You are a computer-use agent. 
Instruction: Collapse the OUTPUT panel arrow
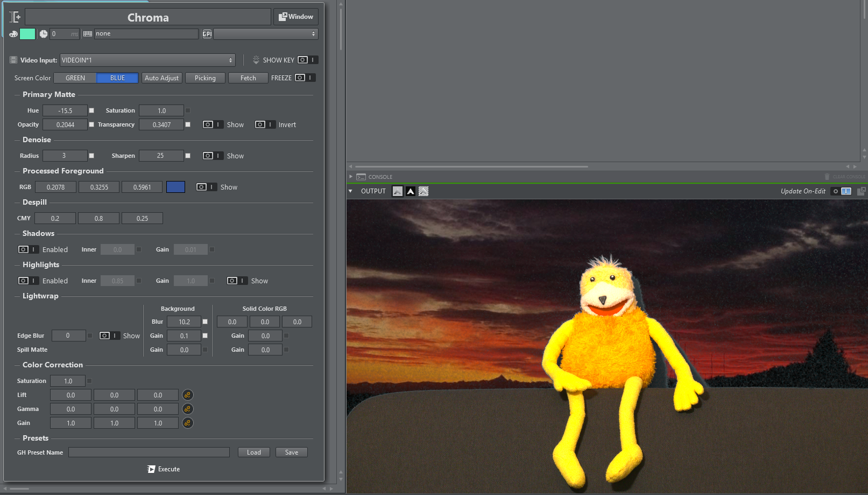click(x=350, y=191)
